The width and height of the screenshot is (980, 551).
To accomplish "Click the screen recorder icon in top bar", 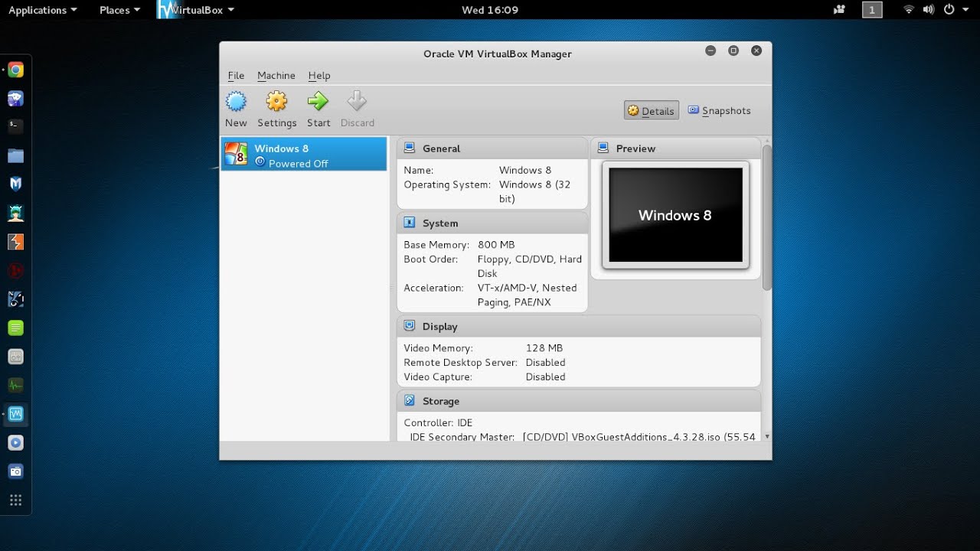I will coord(839,10).
